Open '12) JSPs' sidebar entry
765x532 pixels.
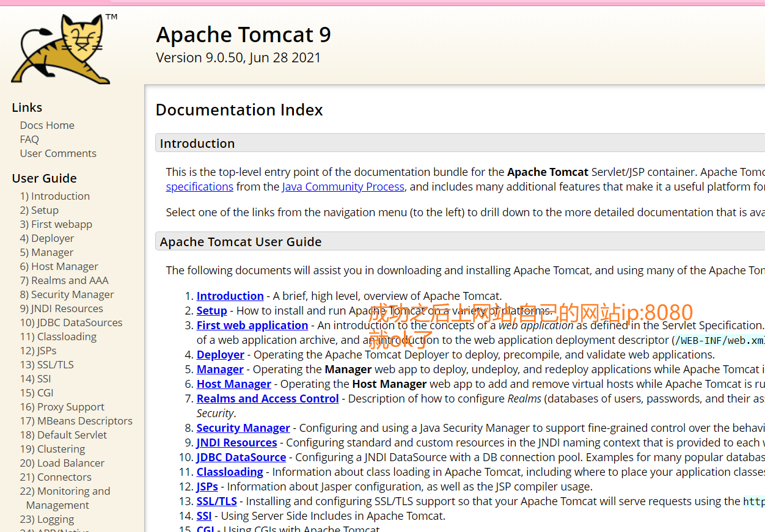(x=38, y=351)
